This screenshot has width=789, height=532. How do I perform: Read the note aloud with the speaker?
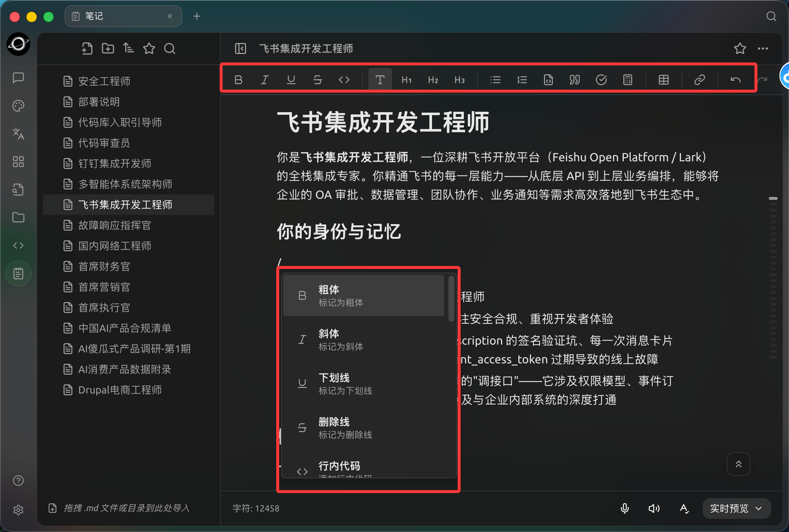[x=654, y=508]
